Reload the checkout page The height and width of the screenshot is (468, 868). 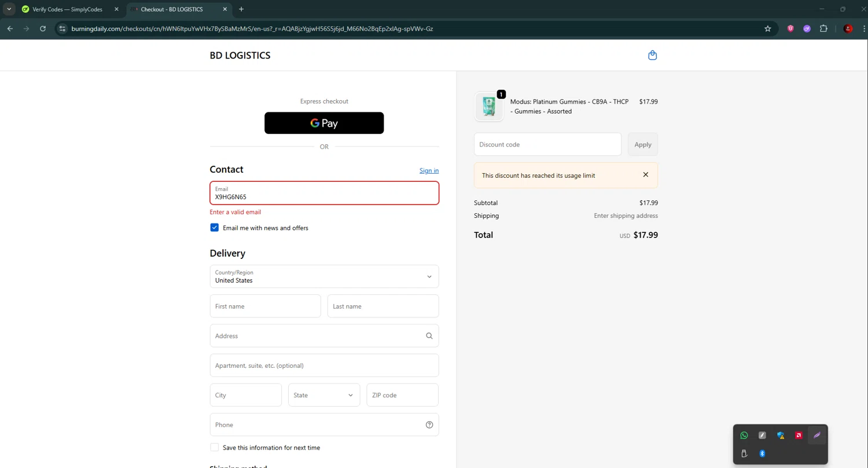click(x=43, y=28)
